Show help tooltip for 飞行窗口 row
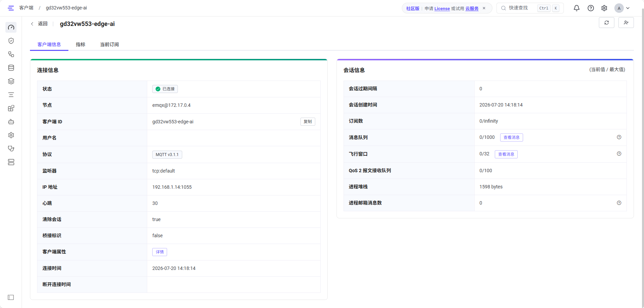The image size is (644, 308). pyautogui.click(x=619, y=154)
